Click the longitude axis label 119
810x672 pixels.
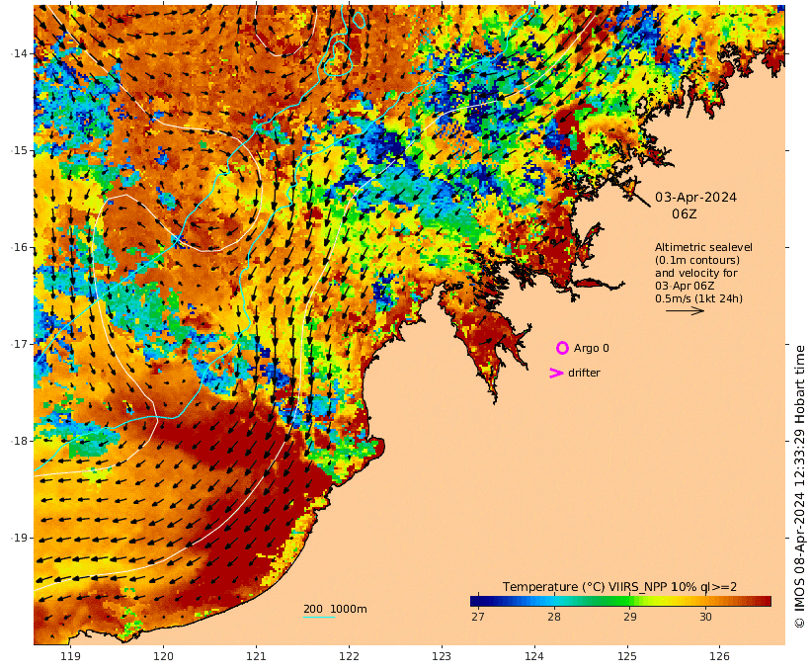pyautogui.click(x=70, y=656)
